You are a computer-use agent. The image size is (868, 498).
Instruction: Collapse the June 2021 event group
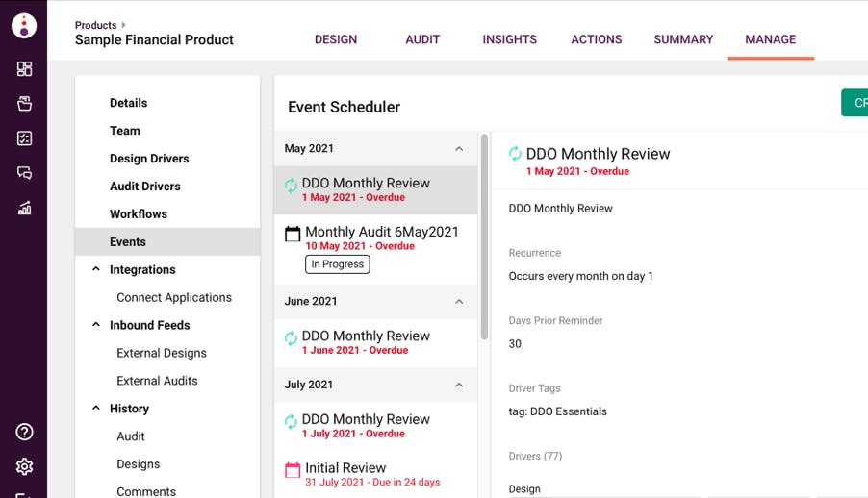click(459, 302)
